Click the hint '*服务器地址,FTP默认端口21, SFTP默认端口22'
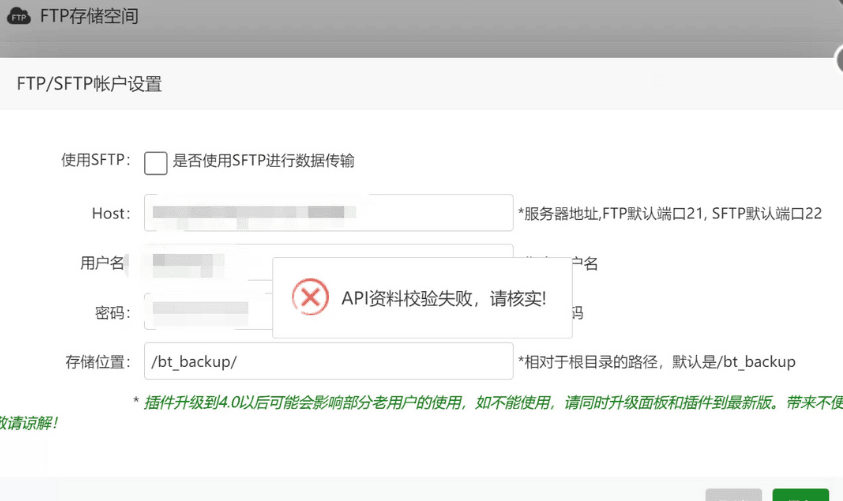The width and height of the screenshot is (843, 501). point(670,214)
